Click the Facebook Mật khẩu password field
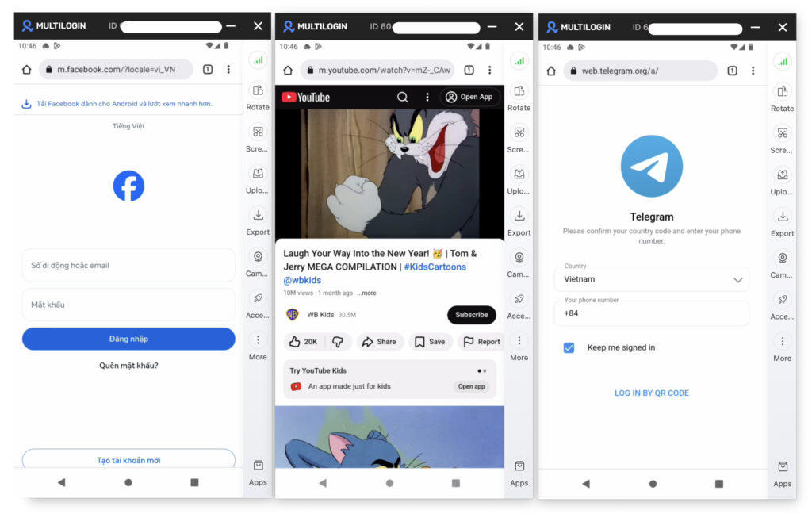Screen dimensions: 812x514 (128, 305)
